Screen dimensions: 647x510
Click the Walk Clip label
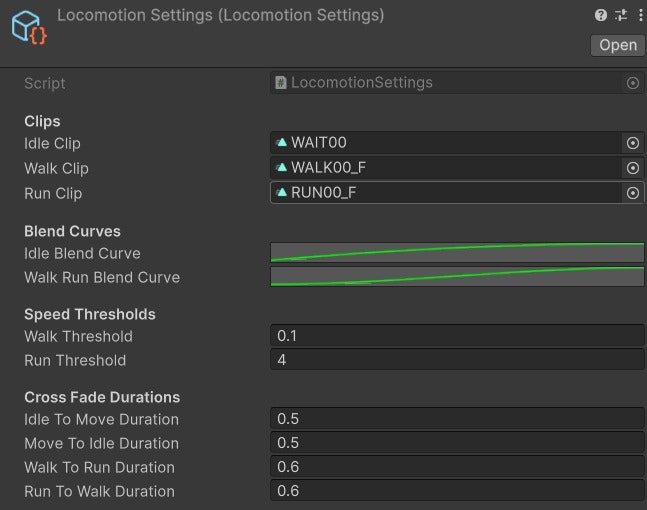click(56, 168)
